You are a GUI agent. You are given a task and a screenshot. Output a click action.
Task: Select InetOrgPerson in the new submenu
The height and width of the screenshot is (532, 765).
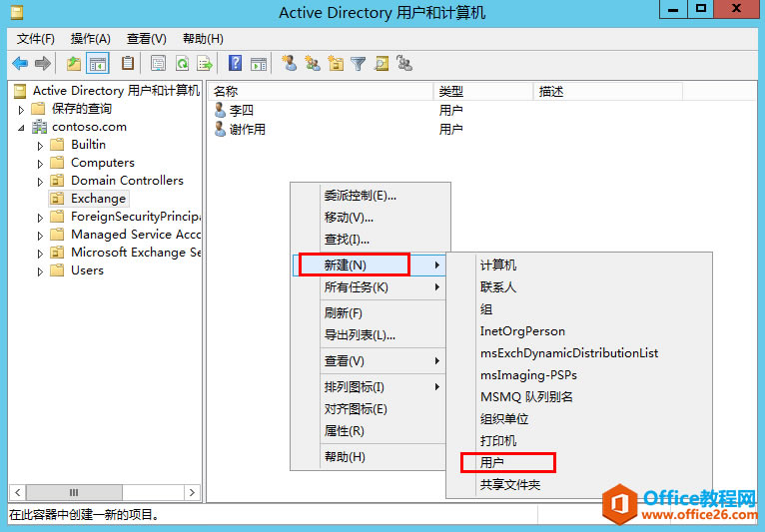coord(579,330)
